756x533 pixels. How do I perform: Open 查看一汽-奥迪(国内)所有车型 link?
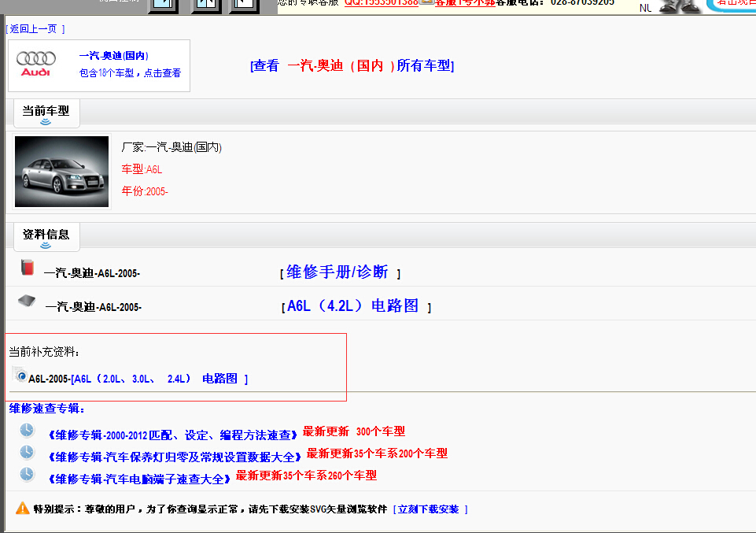point(352,65)
